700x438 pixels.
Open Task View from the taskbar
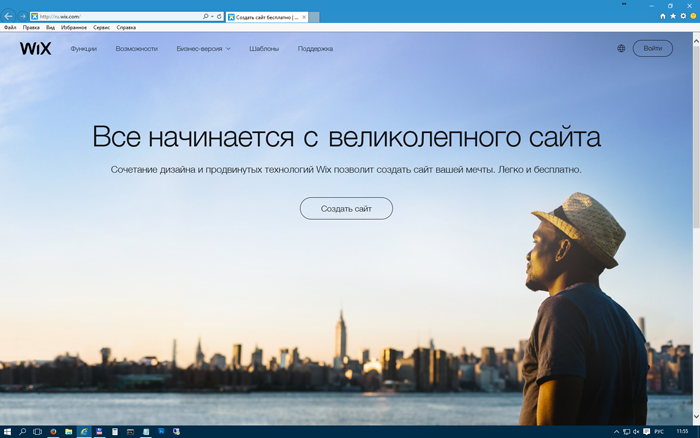(x=38, y=432)
